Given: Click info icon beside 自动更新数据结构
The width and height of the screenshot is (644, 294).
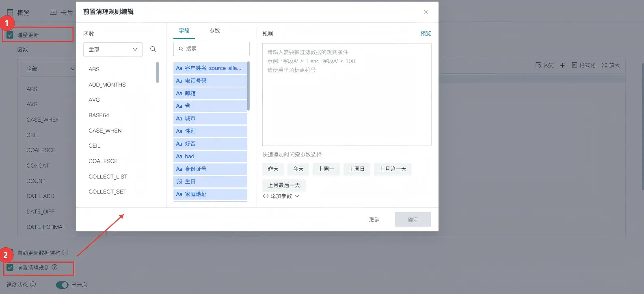Looking at the screenshot, I should (65, 253).
